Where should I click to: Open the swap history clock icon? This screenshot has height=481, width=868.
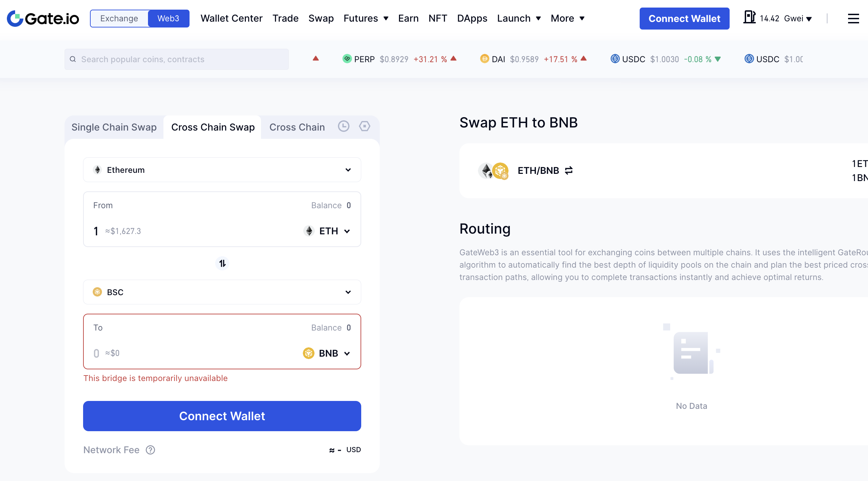[x=344, y=126]
